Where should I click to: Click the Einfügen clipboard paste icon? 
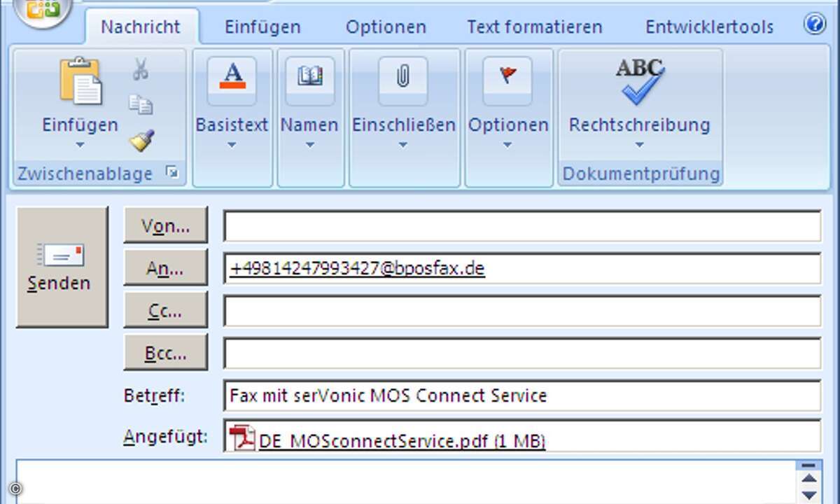click(80, 83)
